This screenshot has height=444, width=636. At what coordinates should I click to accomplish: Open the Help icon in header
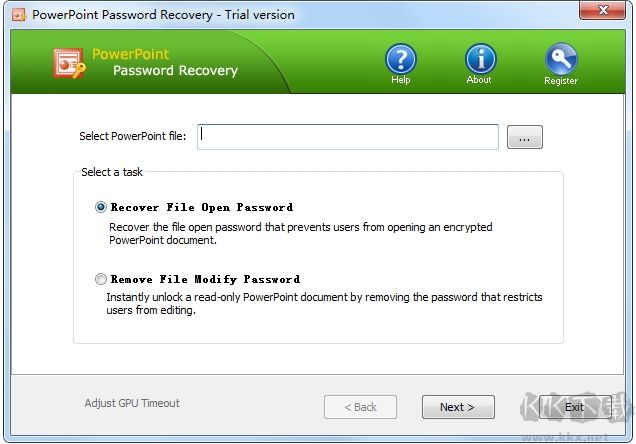(400, 60)
